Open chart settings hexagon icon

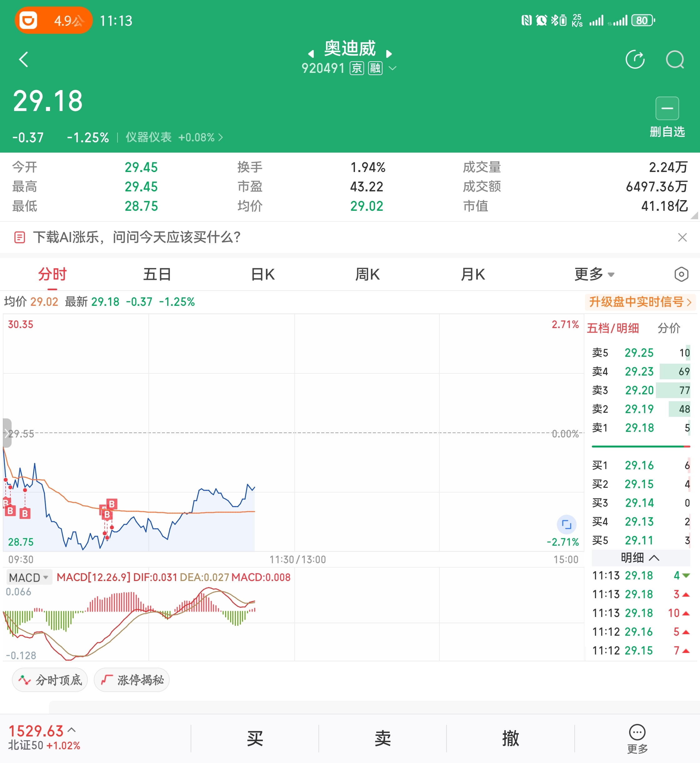(x=681, y=274)
